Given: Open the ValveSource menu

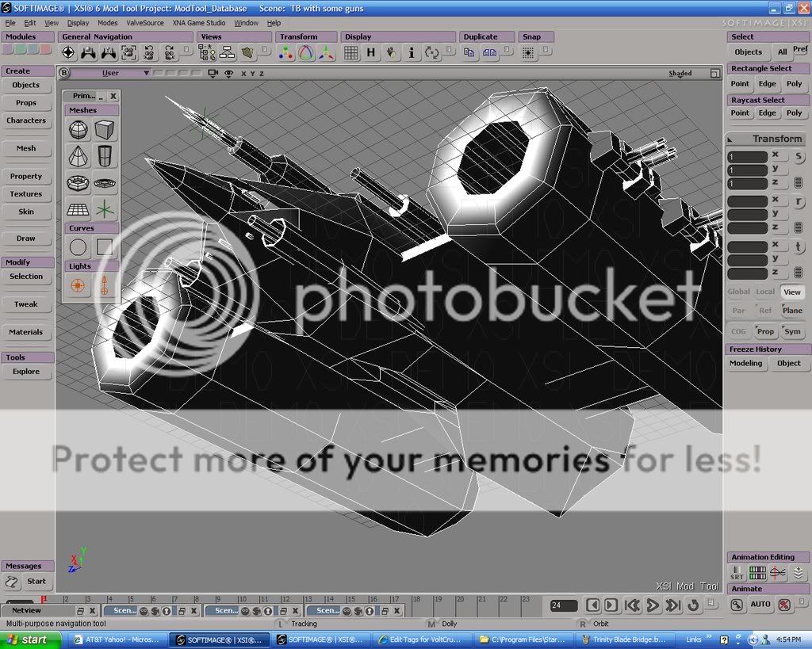Looking at the screenshot, I should (x=145, y=23).
